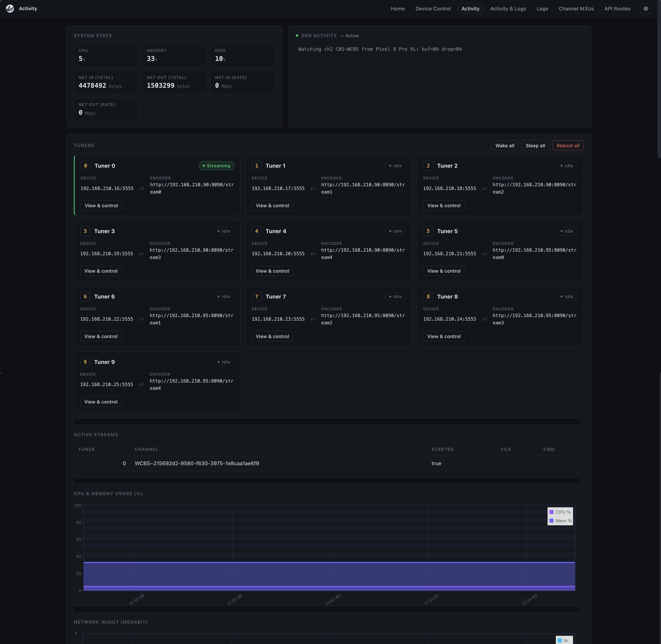Click the red Reboot all button
The image size is (661, 644).
pyautogui.click(x=568, y=145)
